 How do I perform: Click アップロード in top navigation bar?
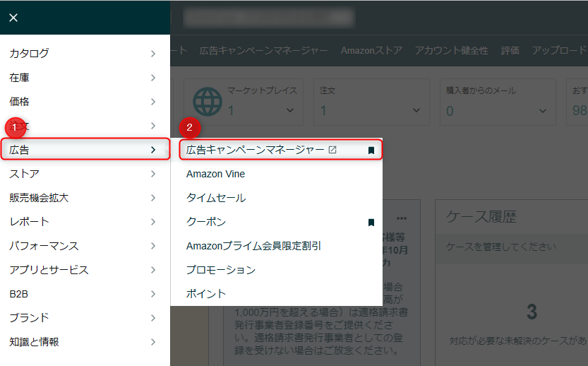560,51
